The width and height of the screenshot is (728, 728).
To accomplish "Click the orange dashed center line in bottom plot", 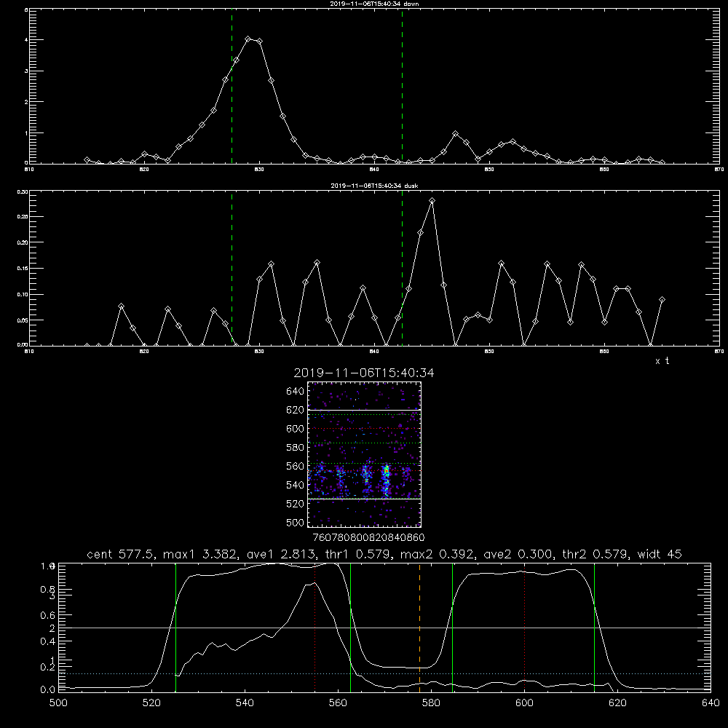I will pyautogui.click(x=420, y=627).
